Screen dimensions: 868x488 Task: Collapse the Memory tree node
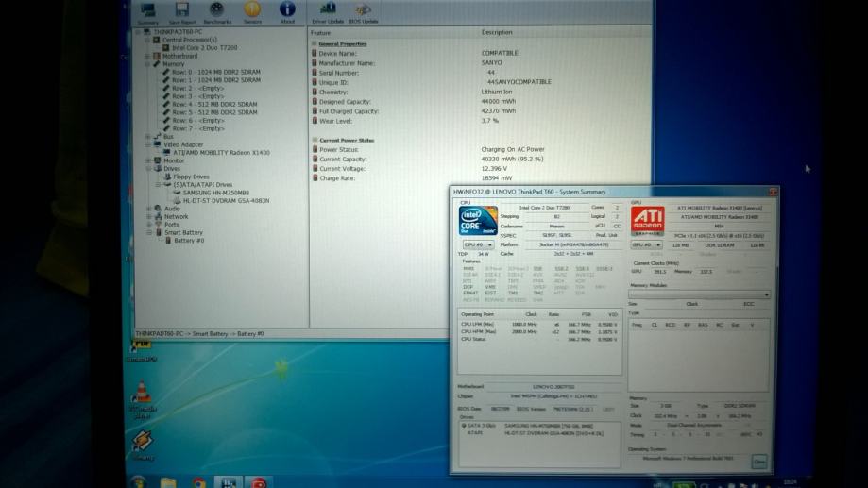coord(148,64)
